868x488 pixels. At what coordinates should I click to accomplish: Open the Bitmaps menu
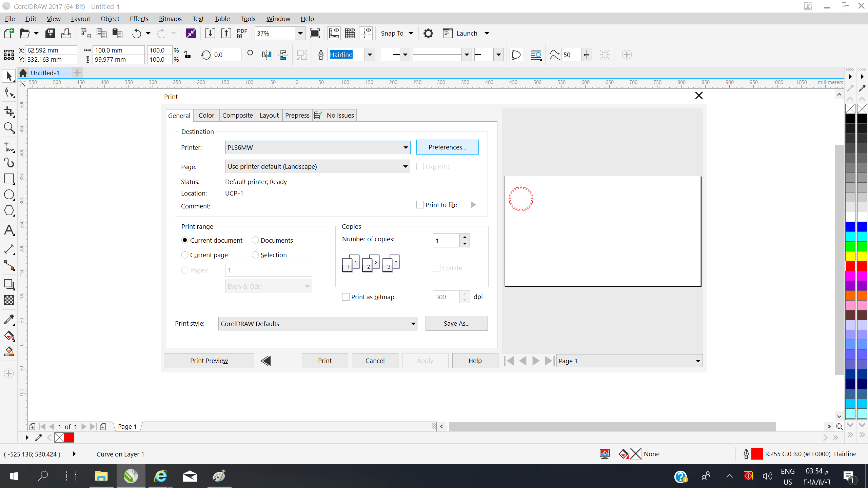[x=170, y=19]
